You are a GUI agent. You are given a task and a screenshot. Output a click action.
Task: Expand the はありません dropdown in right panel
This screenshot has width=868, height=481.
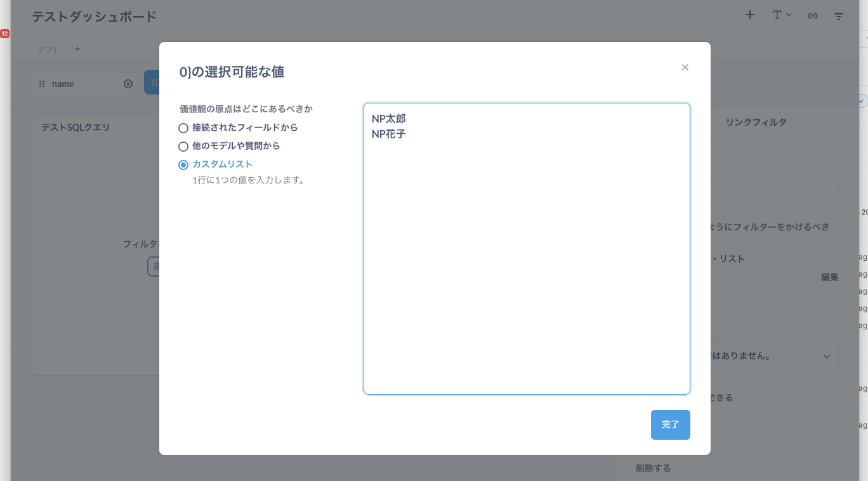pyautogui.click(x=826, y=356)
